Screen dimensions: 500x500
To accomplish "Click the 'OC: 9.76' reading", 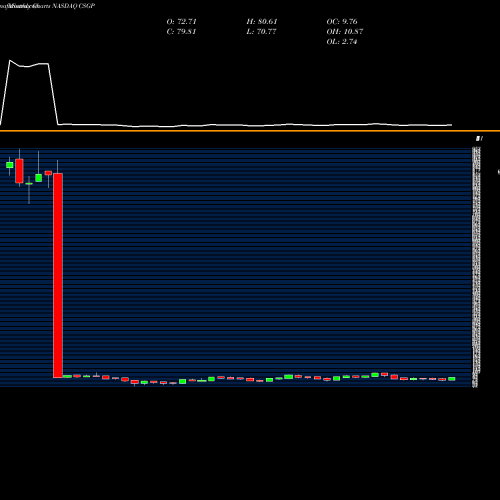I will (342, 21).
